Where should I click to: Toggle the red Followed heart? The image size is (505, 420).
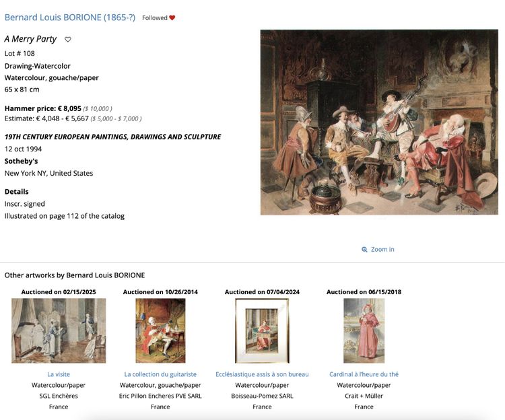[172, 17]
